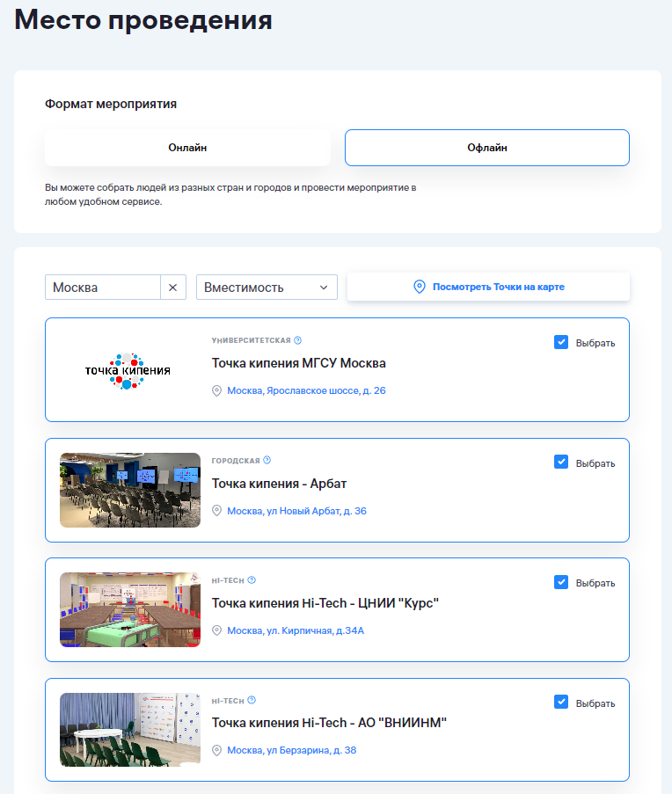
Task: Untick the Выбрать checkbox for АО "ВНИИНМ"
Action: pyautogui.click(x=561, y=703)
